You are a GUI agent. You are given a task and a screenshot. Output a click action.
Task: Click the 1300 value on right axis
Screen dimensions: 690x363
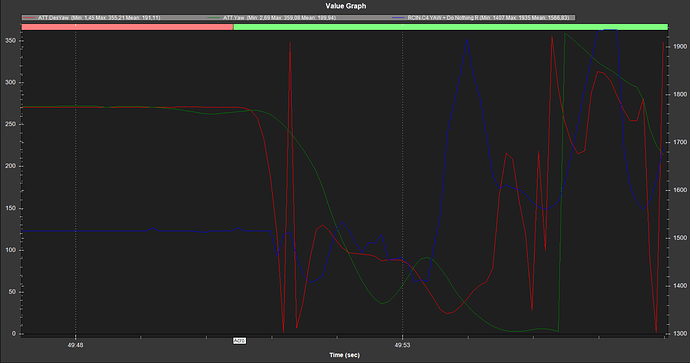(679, 334)
